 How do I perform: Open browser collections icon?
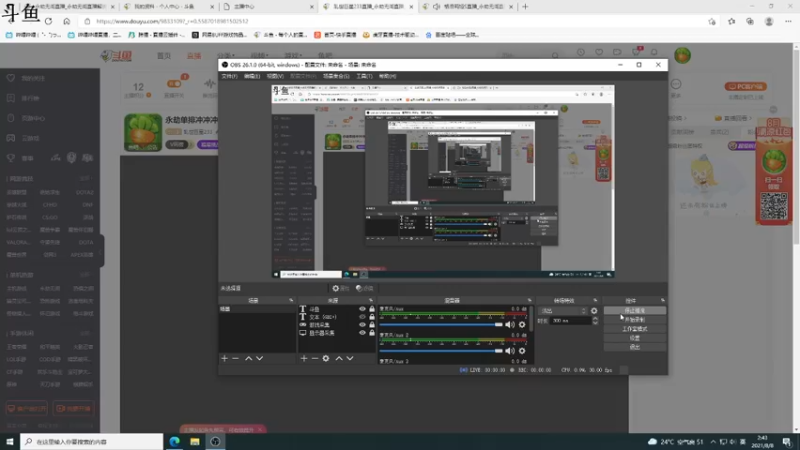[x=749, y=21]
